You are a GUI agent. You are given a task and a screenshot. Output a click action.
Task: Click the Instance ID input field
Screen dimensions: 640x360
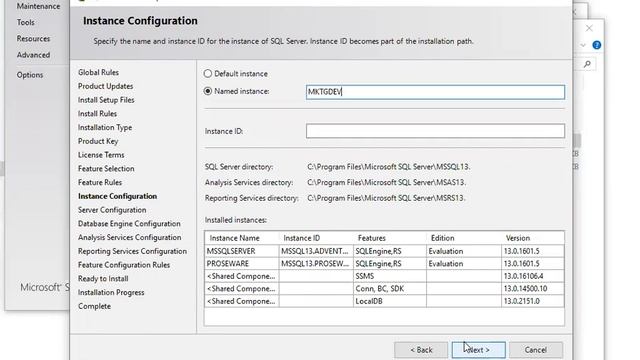[435, 131]
